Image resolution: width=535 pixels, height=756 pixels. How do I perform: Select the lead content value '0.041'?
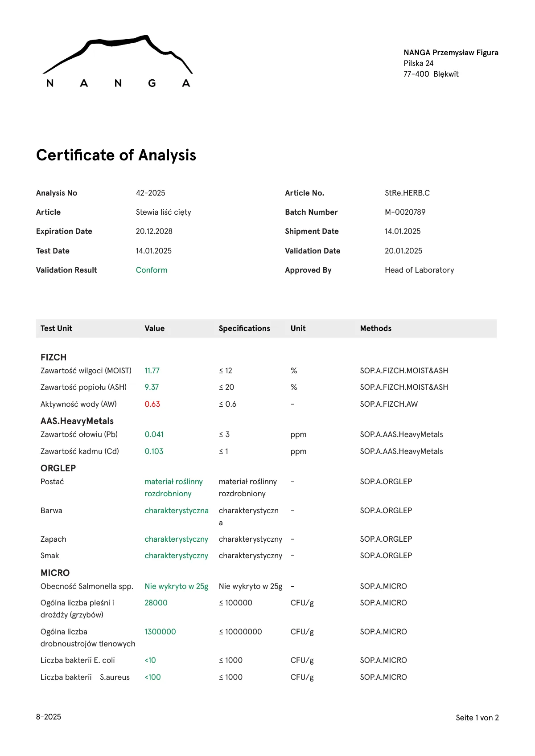(x=154, y=434)
